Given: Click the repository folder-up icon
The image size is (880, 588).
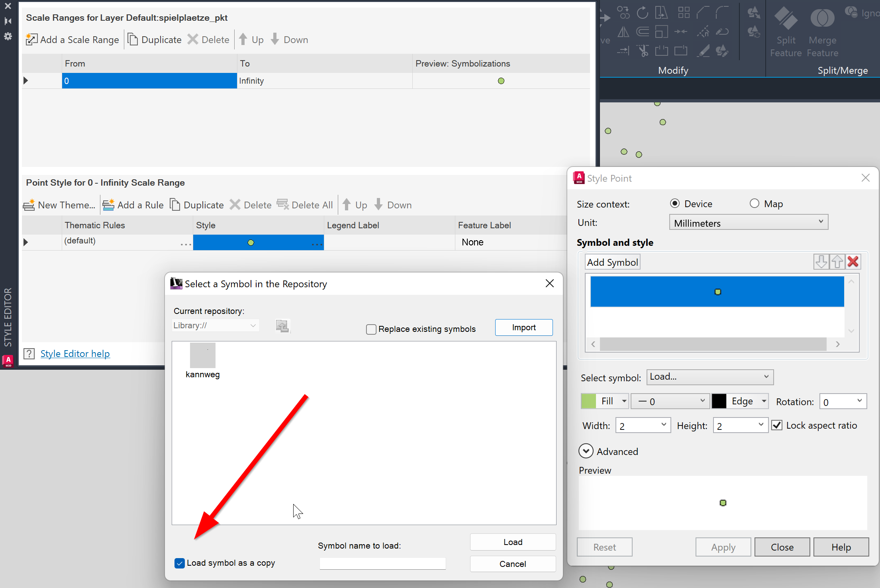Looking at the screenshot, I should point(282,326).
